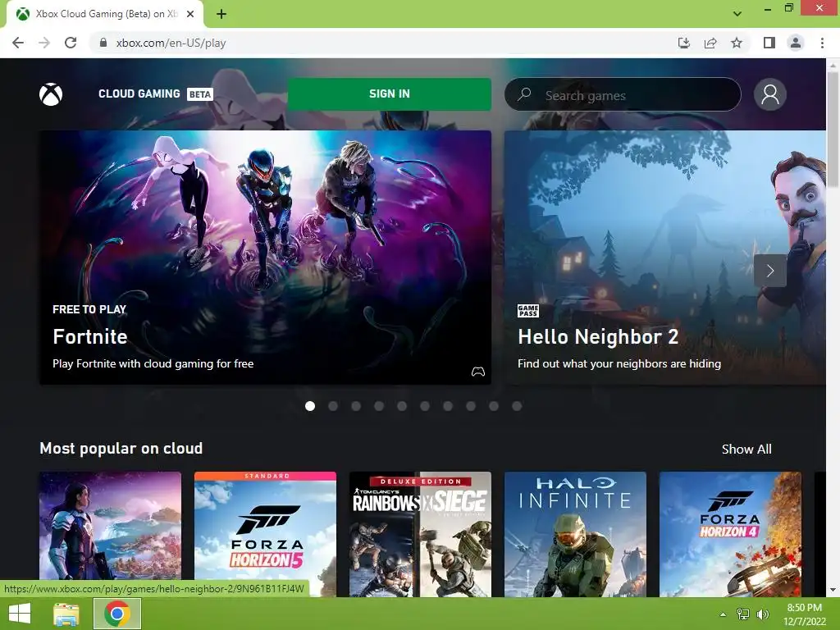
Task: Share this page icon
Action: [710, 43]
